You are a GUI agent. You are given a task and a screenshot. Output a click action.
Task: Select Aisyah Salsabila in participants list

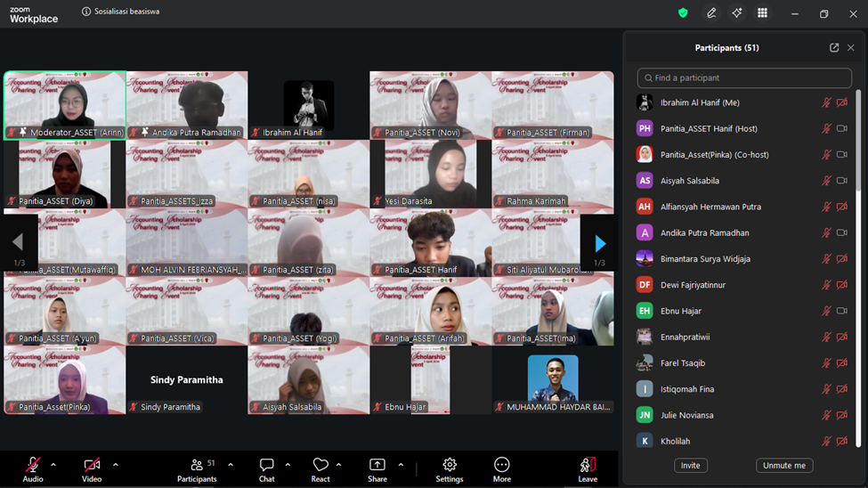click(x=690, y=181)
